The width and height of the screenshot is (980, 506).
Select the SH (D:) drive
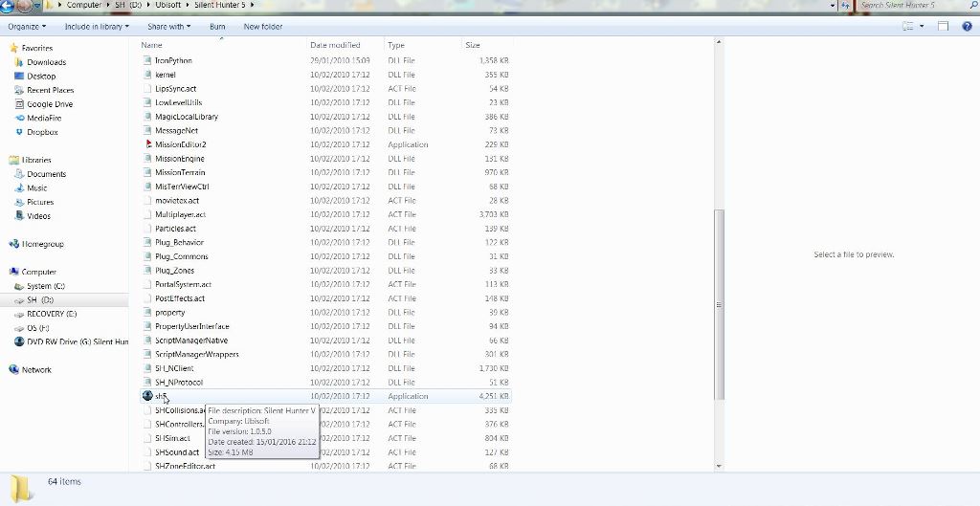pos(40,299)
